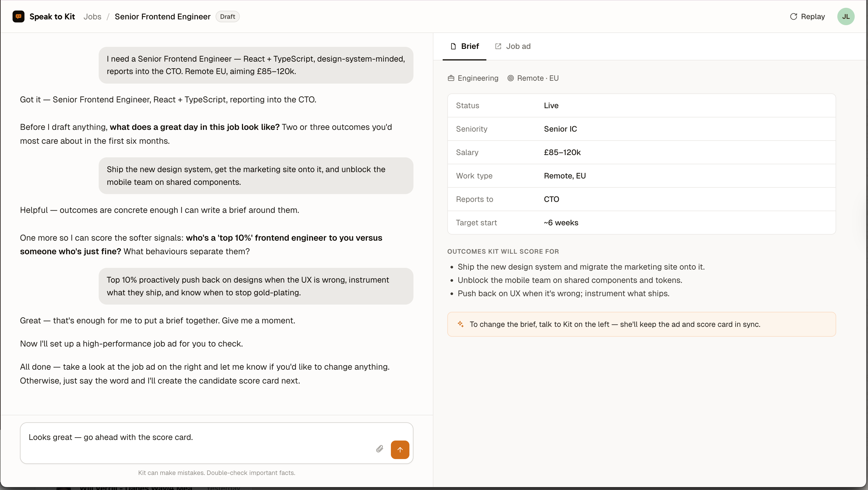Click the Engineering briefcase icon
The width and height of the screenshot is (868, 490).
click(451, 78)
